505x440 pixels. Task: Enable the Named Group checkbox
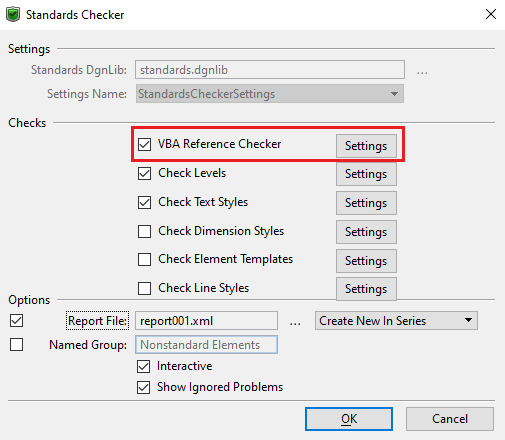16,344
